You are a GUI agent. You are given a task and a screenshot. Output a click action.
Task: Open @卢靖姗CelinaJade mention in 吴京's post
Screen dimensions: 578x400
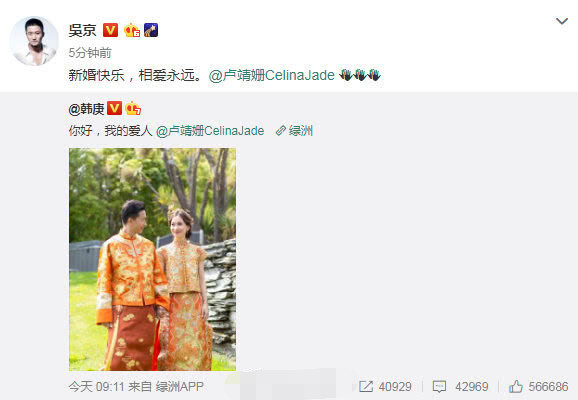tap(272, 75)
